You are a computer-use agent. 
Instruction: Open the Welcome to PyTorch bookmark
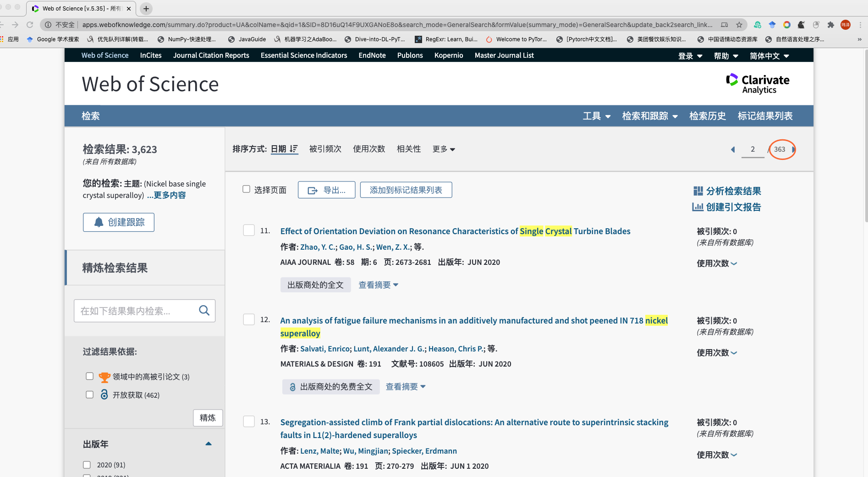(x=516, y=39)
